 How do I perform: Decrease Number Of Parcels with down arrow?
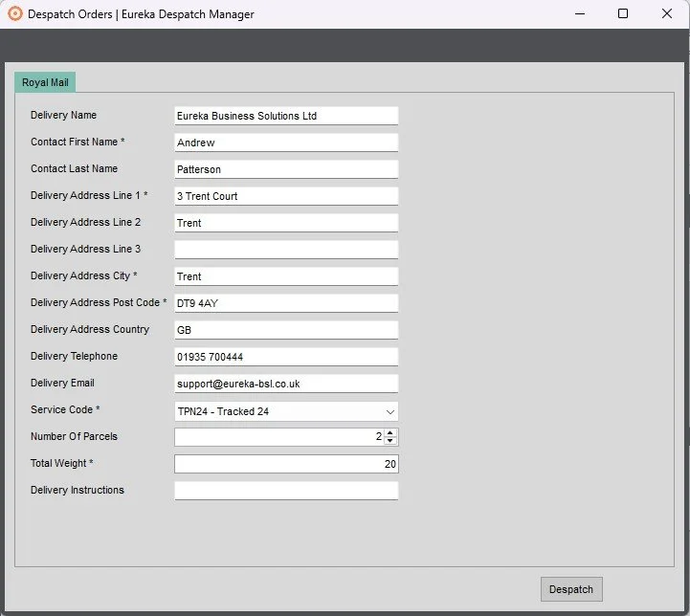point(390,441)
